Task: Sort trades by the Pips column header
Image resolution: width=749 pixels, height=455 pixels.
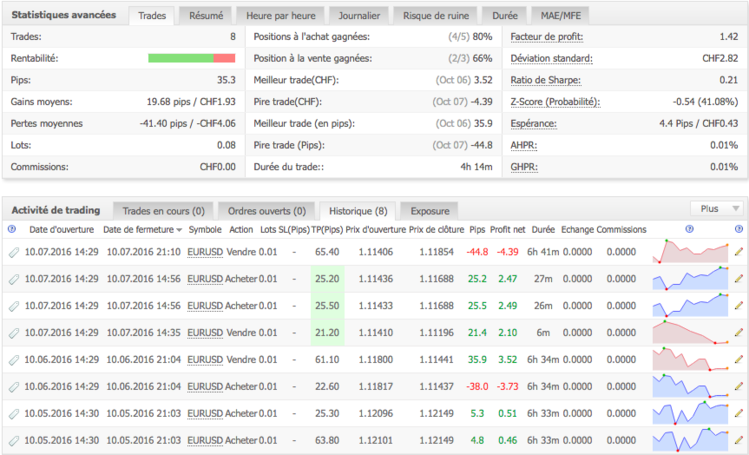Action: [x=476, y=229]
